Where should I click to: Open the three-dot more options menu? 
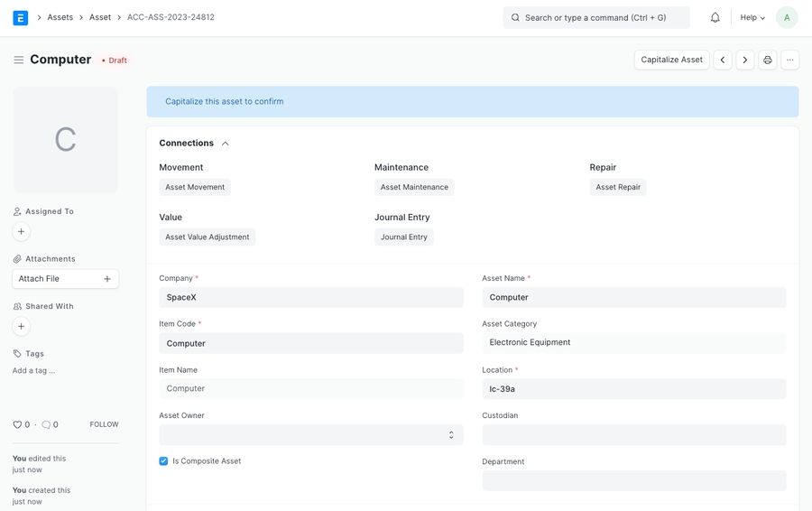click(x=789, y=60)
